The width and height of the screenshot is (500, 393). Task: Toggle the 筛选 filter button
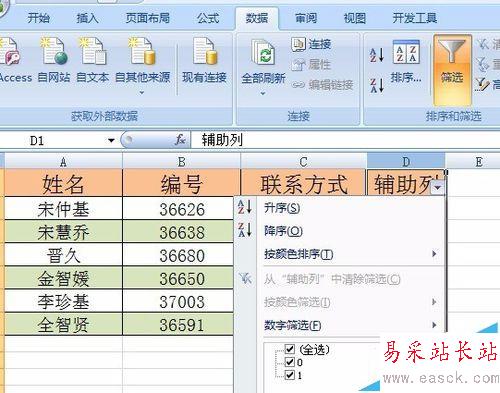(x=452, y=70)
